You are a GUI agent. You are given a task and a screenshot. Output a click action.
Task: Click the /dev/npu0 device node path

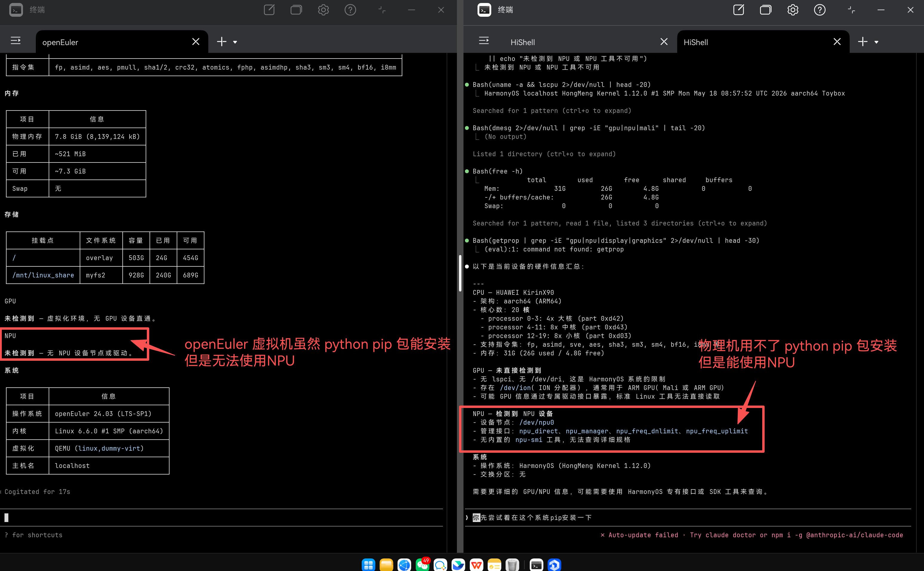pyautogui.click(x=537, y=422)
